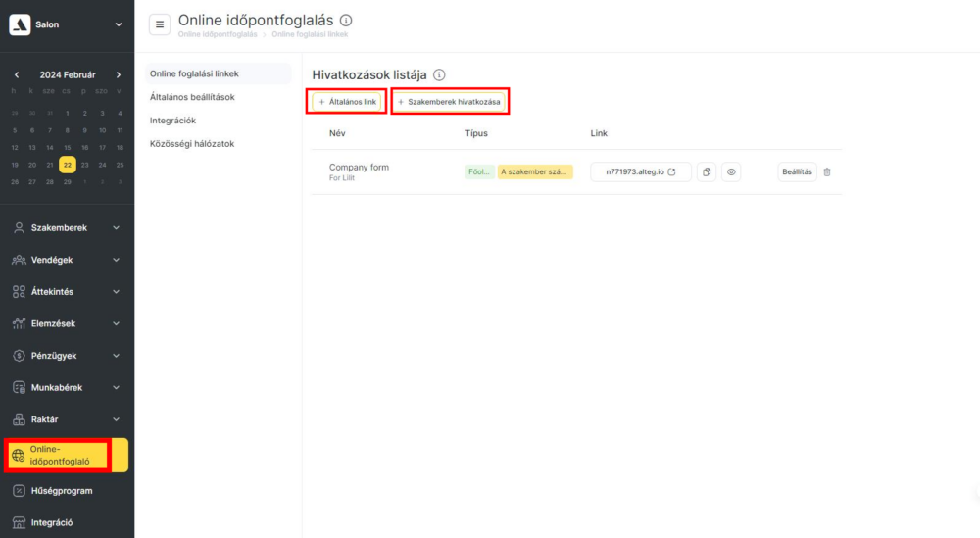Select date 15 in the calendar

68,147
